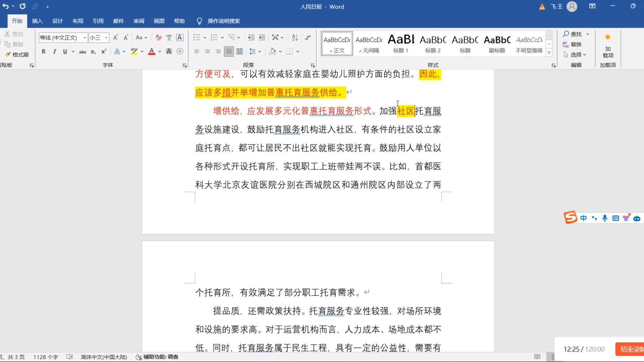644x362 pixels.
Task: Click Replace (替换) in editing group
Action: click(572, 44)
